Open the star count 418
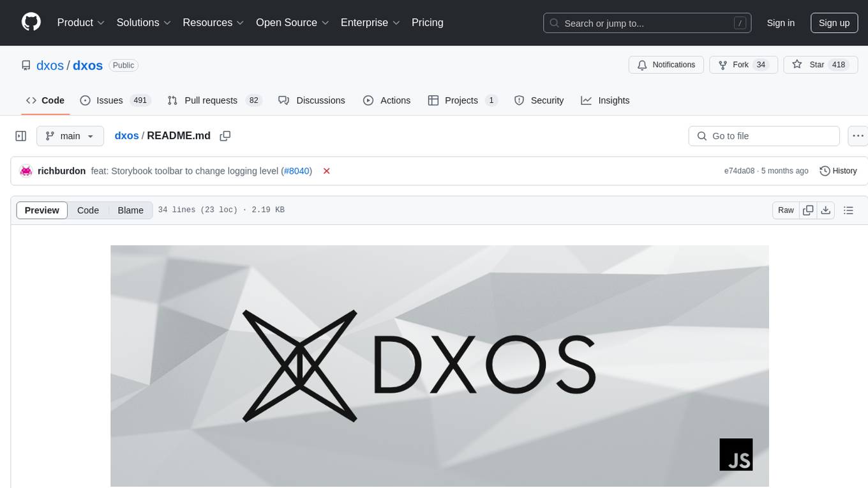868x488 pixels. [x=839, y=65]
